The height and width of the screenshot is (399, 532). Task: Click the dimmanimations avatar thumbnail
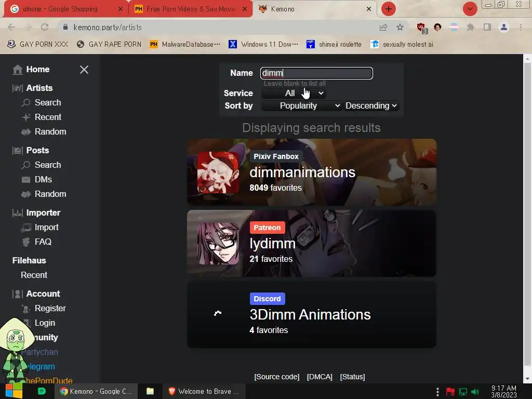point(218,172)
